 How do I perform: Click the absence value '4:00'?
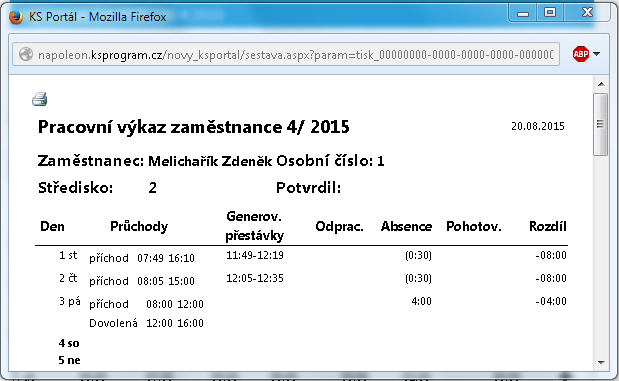click(421, 301)
